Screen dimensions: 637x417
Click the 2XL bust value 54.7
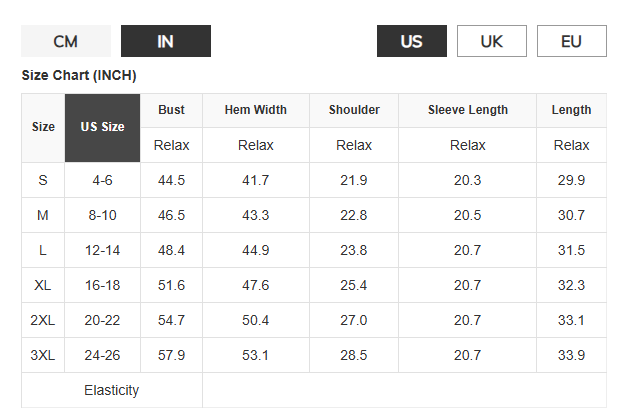click(x=171, y=320)
